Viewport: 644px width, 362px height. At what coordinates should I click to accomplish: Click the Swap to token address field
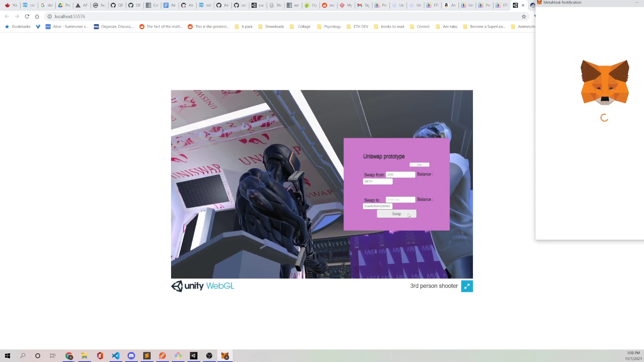pyautogui.click(x=378, y=206)
